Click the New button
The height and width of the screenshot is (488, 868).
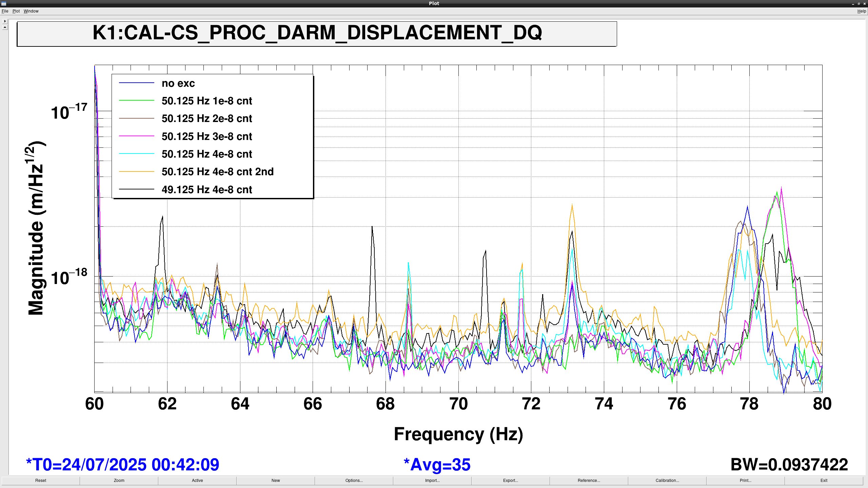[x=276, y=481]
